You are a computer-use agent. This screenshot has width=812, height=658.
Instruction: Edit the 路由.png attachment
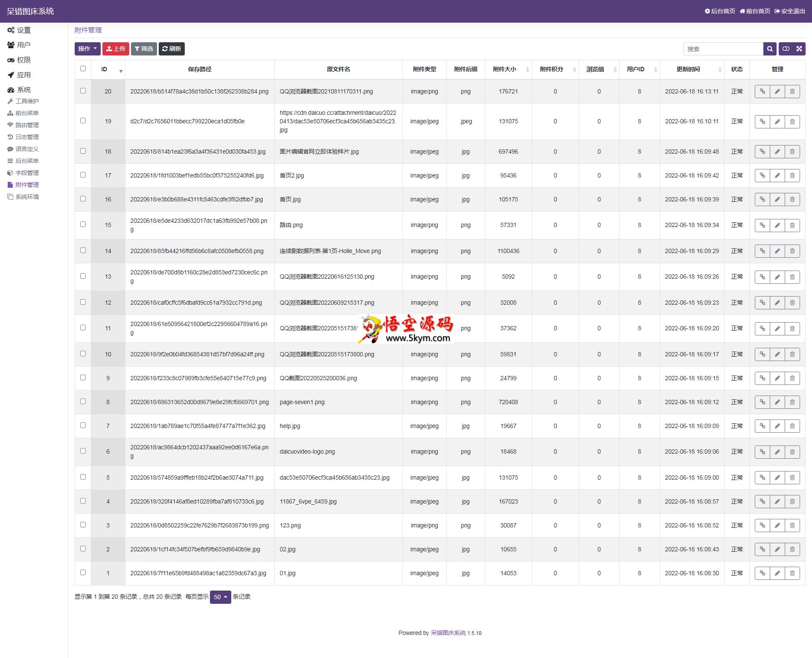tap(777, 225)
